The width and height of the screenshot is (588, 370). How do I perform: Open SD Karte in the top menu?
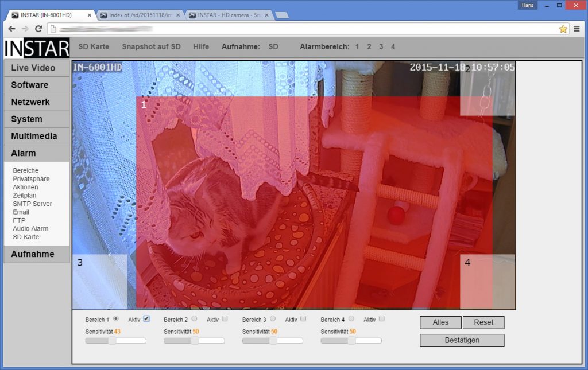coord(94,46)
